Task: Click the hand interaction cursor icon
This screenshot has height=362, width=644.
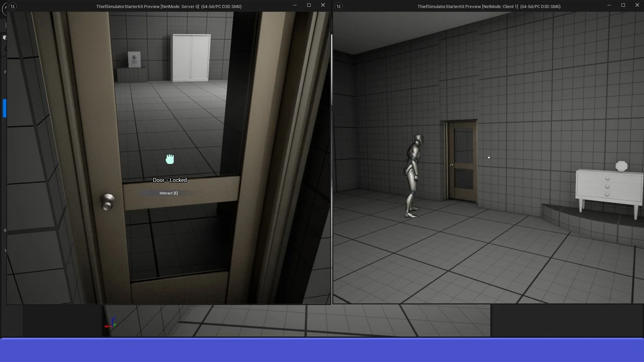Action: coord(170,159)
